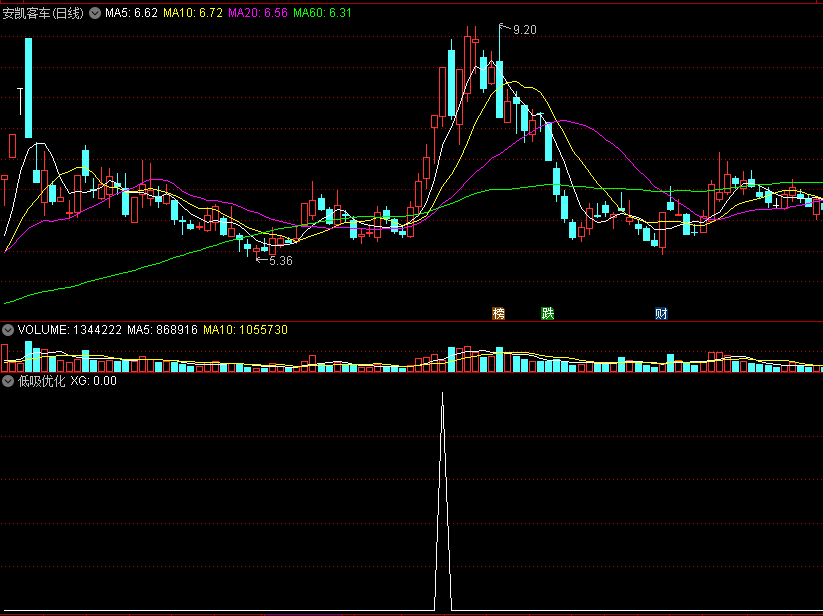Click the MA60: 6.31 label
This screenshot has height=616, width=823.
[322, 13]
